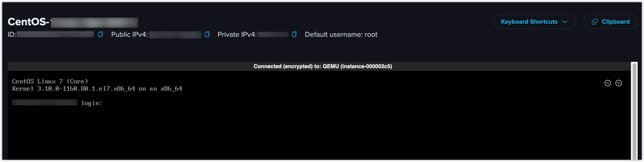This screenshot has height=162, width=644.
Task: Copy the Public IPv4 address
Action: (x=207, y=34)
